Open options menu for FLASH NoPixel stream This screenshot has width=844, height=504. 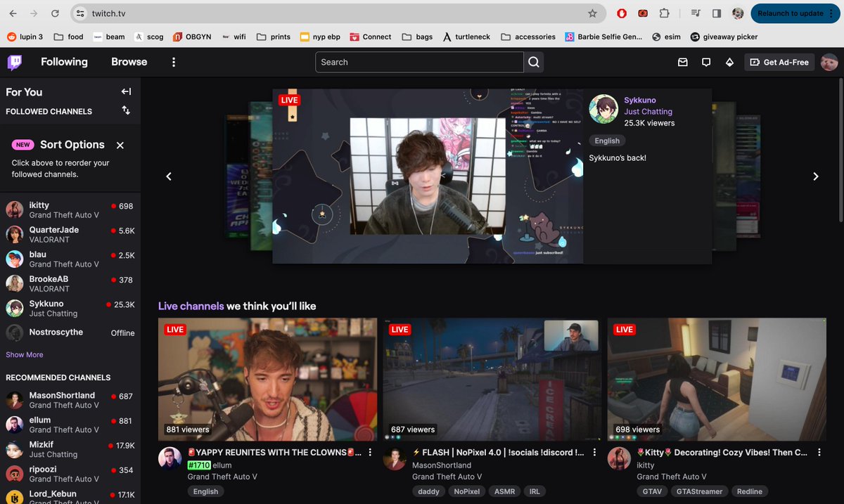coord(595,452)
